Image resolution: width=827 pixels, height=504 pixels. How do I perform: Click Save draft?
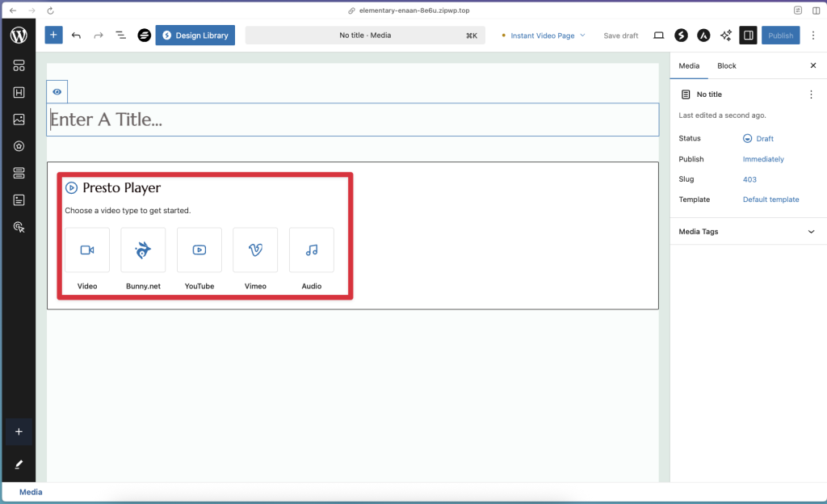click(621, 36)
